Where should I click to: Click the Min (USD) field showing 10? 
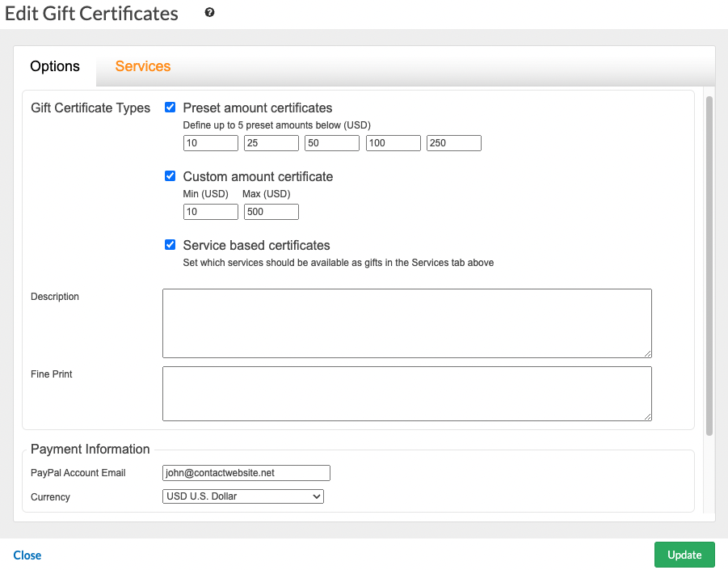click(x=210, y=211)
